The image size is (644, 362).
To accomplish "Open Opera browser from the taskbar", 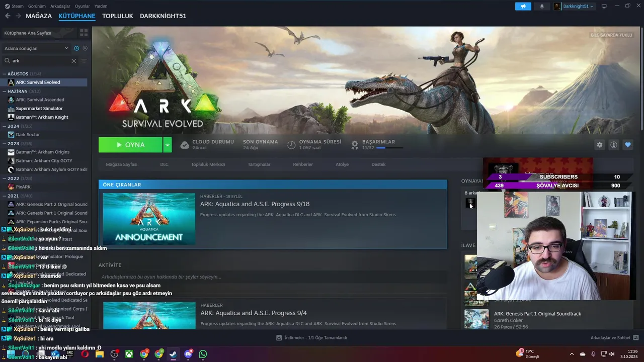I will point(85,354).
